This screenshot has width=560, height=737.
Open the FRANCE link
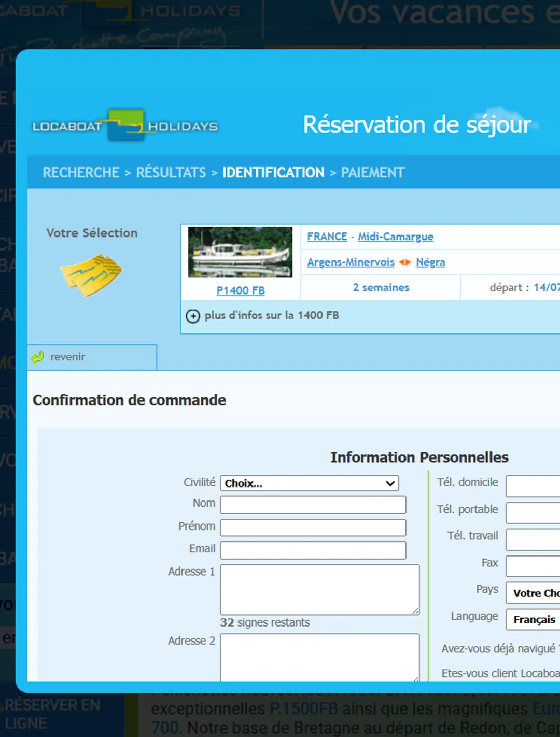coord(327,237)
